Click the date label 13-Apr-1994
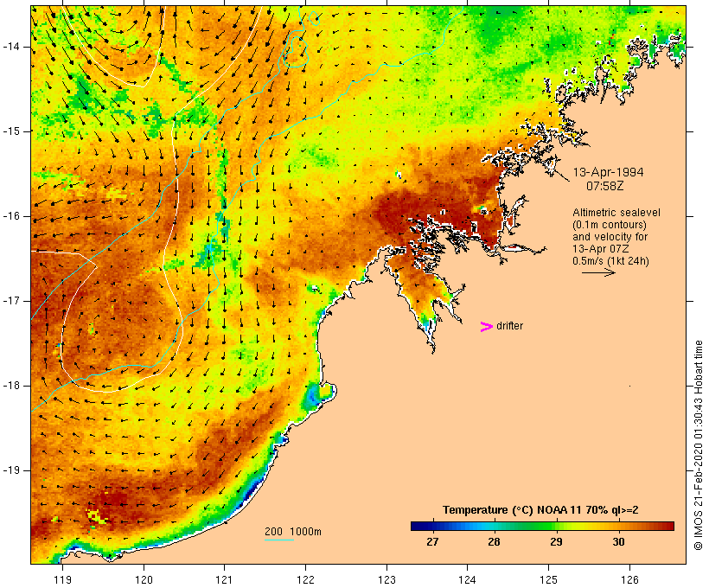Viewport: 709px width, 588px height. coord(608,172)
